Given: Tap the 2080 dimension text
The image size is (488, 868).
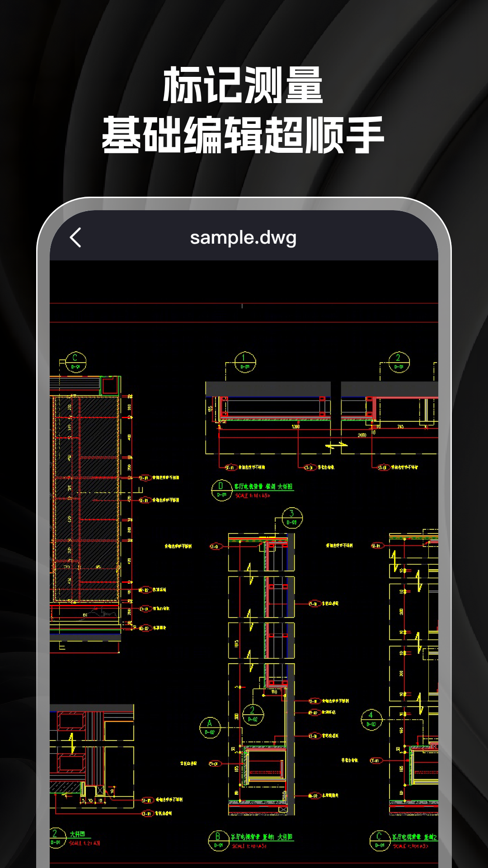Looking at the screenshot, I should point(362,435).
